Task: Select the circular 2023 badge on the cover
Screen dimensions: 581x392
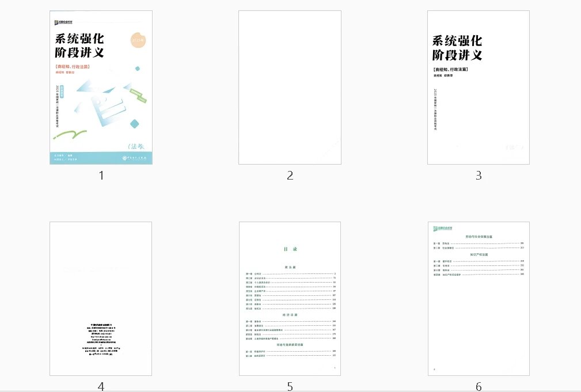Action: click(138, 39)
